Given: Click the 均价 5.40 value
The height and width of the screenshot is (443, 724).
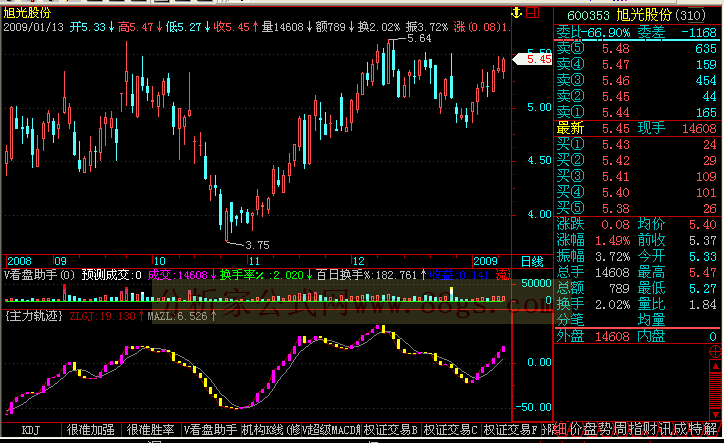Looking at the screenshot, I should pos(703,225).
